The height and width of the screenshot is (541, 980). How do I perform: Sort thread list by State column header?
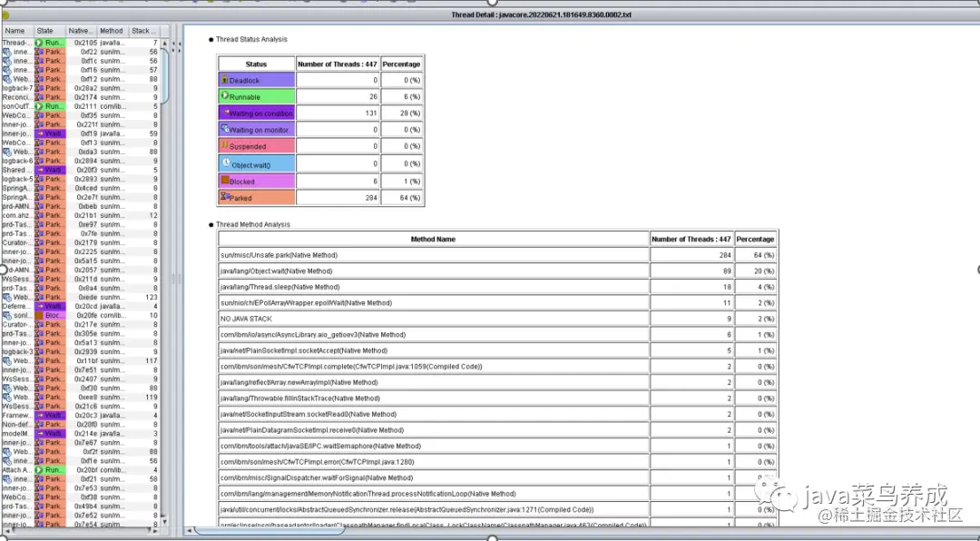(x=50, y=31)
